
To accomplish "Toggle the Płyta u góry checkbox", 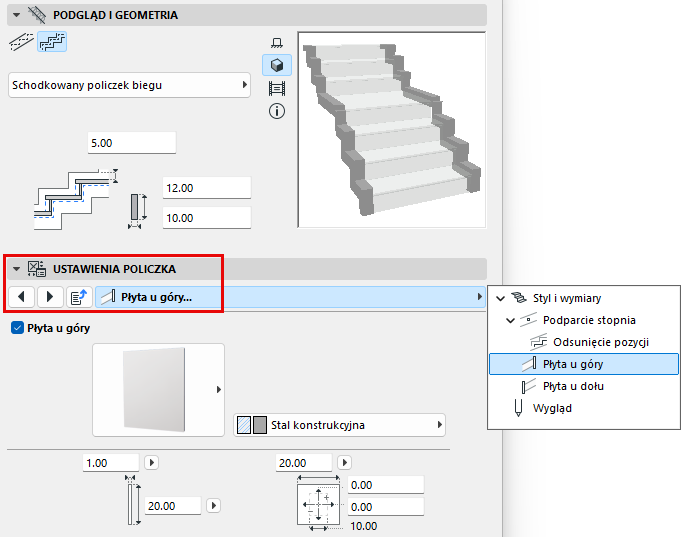I will (17, 328).
